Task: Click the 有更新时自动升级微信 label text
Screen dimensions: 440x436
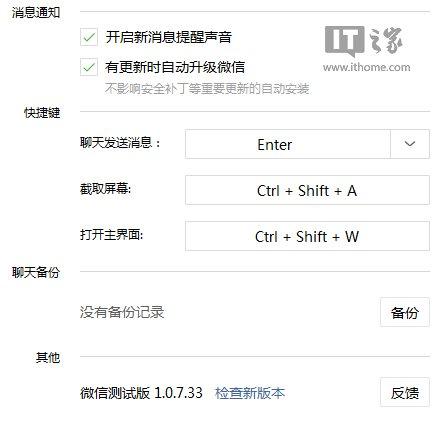Action: click(175, 67)
